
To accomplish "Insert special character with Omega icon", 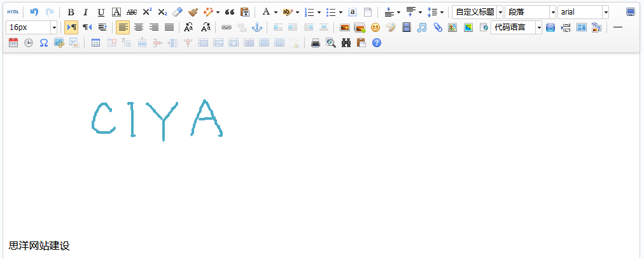I will coord(44,43).
